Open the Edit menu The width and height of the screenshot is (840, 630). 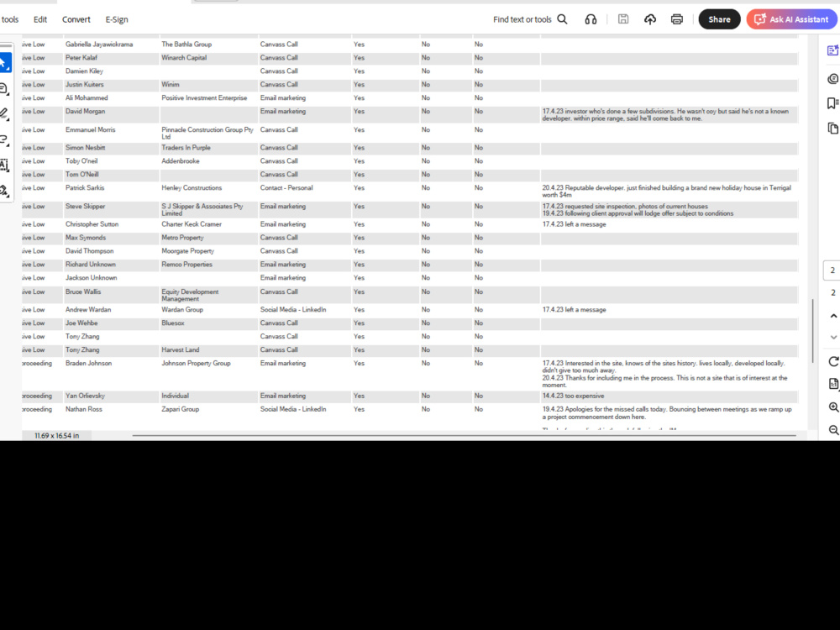click(40, 19)
